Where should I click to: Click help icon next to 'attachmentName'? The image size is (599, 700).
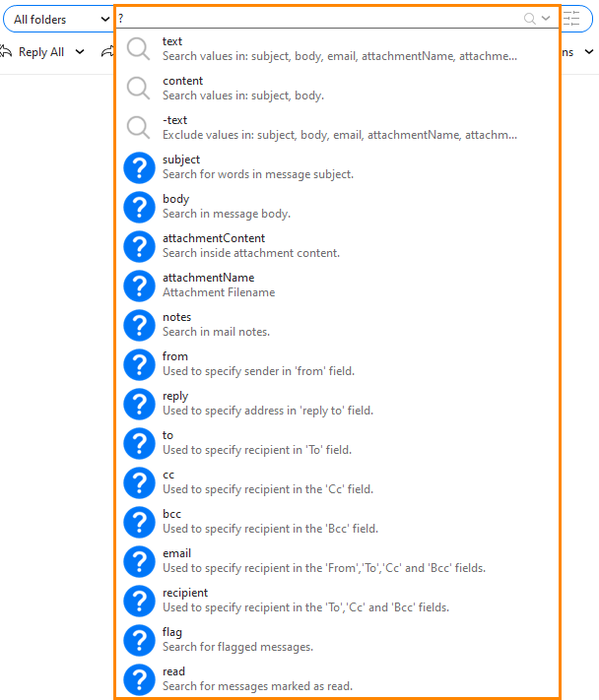(x=139, y=286)
